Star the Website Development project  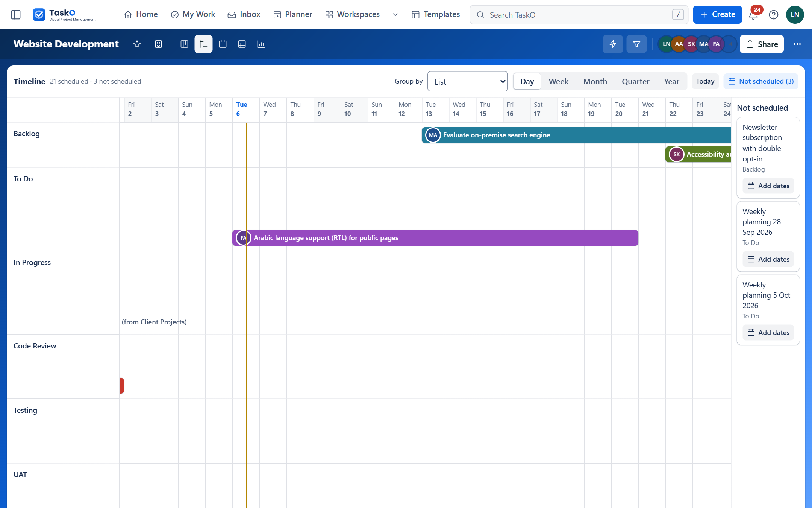137,44
